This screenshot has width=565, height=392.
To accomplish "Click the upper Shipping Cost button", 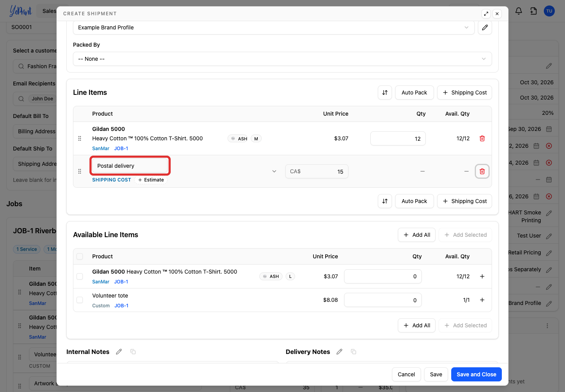I will (x=465, y=93).
